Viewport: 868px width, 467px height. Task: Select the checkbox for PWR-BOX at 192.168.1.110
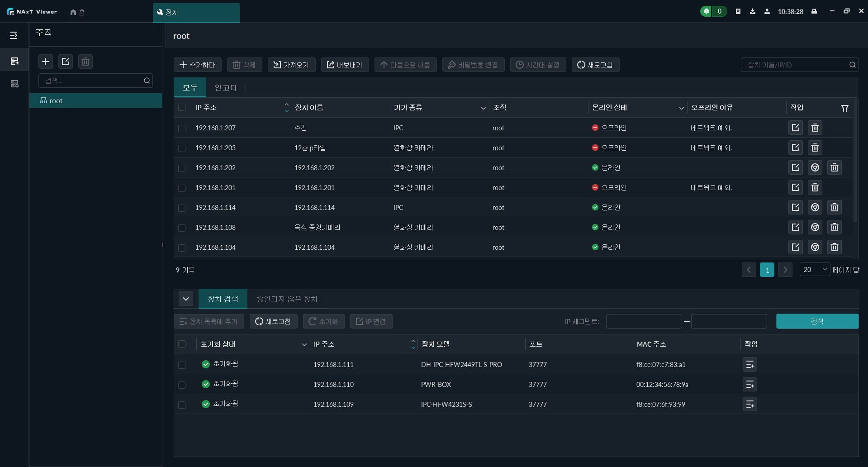pyautogui.click(x=182, y=385)
